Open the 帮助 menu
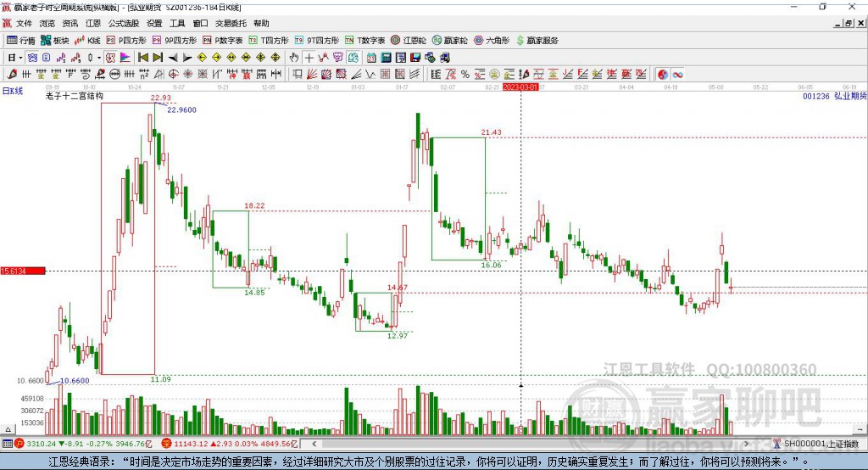 coord(261,23)
